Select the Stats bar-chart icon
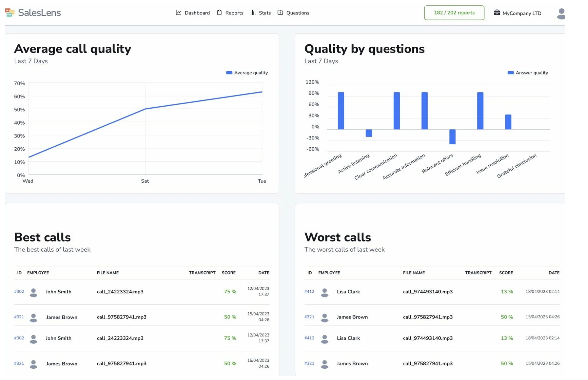Screen dimensions: 588x380 (253, 12)
